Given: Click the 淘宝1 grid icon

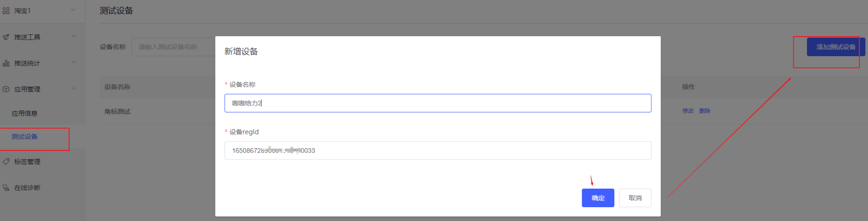Looking at the screenshot, I should tap(6, 10).
